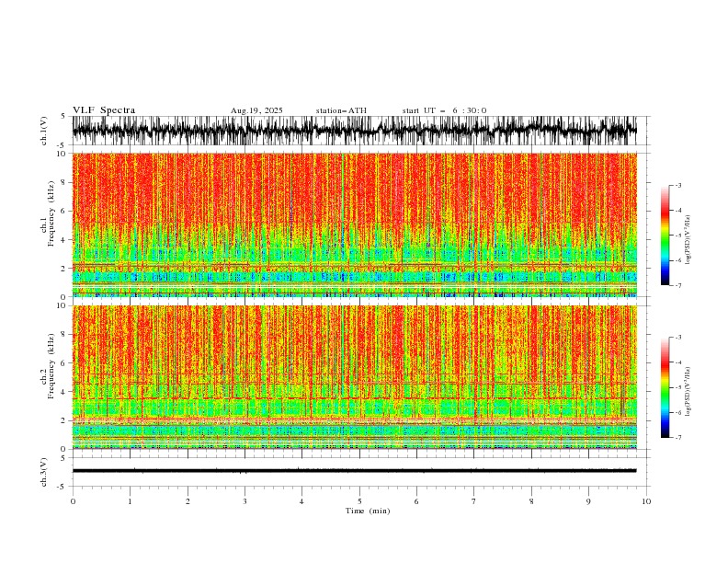Click the "VLF Spectra" title text
Viewport: 728px width, 563px height.
coord(104,110)
